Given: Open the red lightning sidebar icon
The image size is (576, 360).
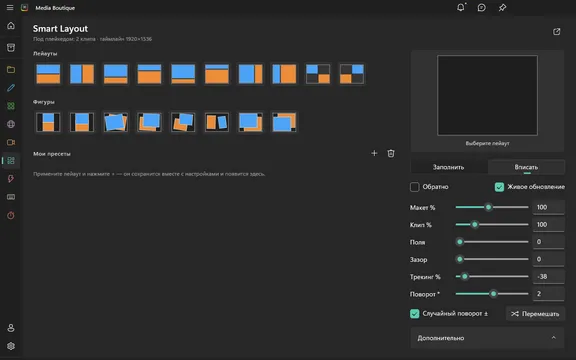Looking at the screenshot, I should [x=11, y=179].
